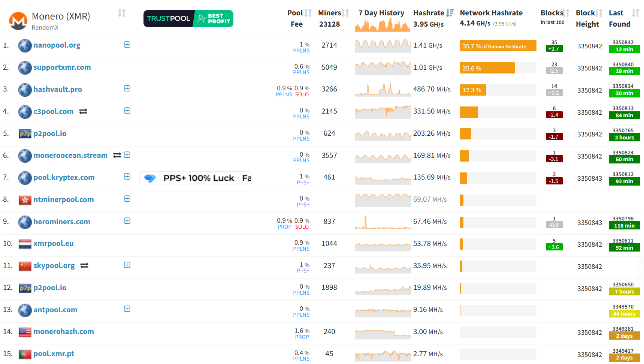The width and height of the screenshot is (644, 364).
Task: Sort by Last Found arrows
Action: pos(635,13)
